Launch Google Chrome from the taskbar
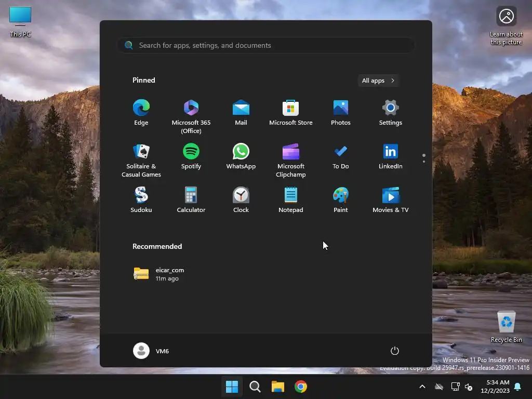Viewport: 532px width, 399px height. (301, 387)
